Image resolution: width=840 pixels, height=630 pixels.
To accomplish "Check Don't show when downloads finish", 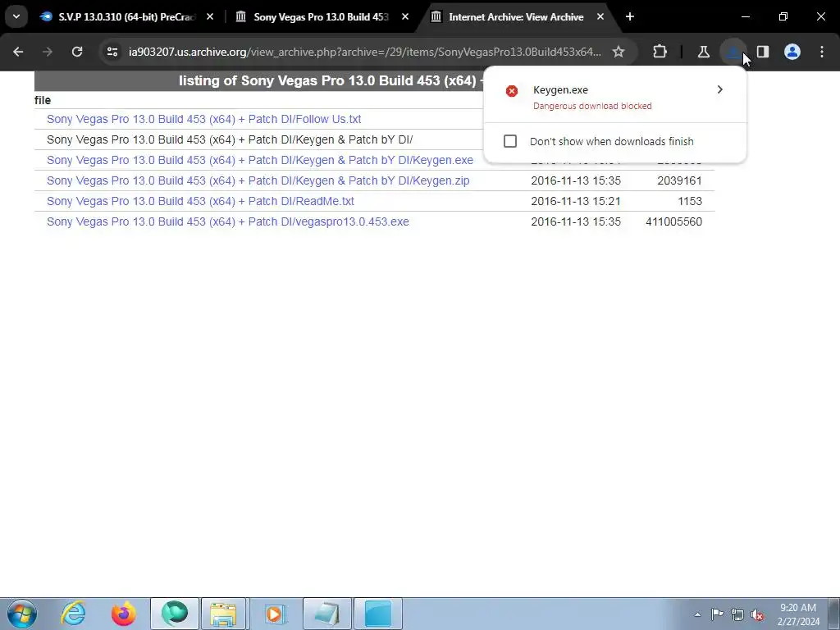I will point(510,141).
